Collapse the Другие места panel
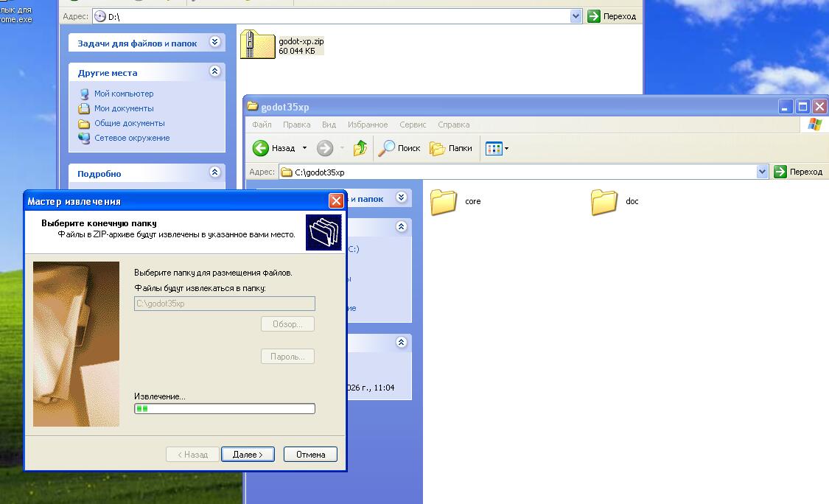This screenshot has height=504, width=829. (214, 71)
